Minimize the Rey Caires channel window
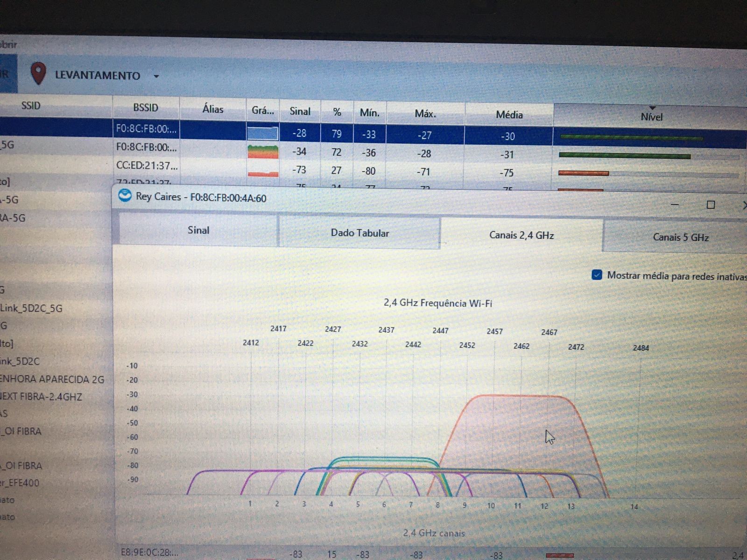This screenshot has width=747, height=560. (x=675, y=205)
